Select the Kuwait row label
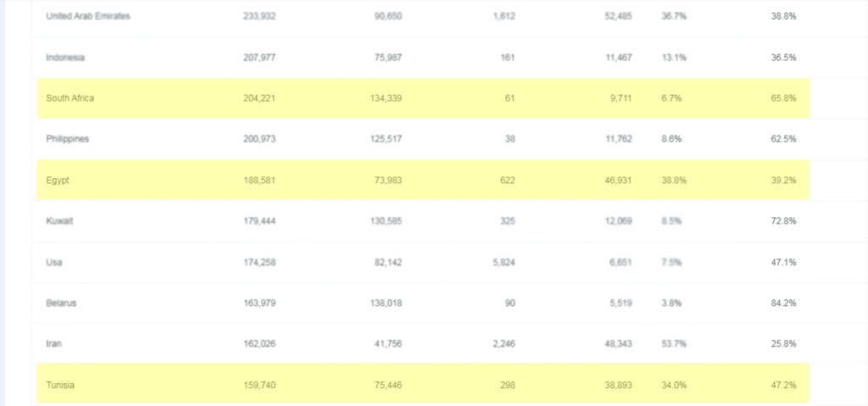The image size is (868, 406). pyautogui.click(x=60, y=220)
